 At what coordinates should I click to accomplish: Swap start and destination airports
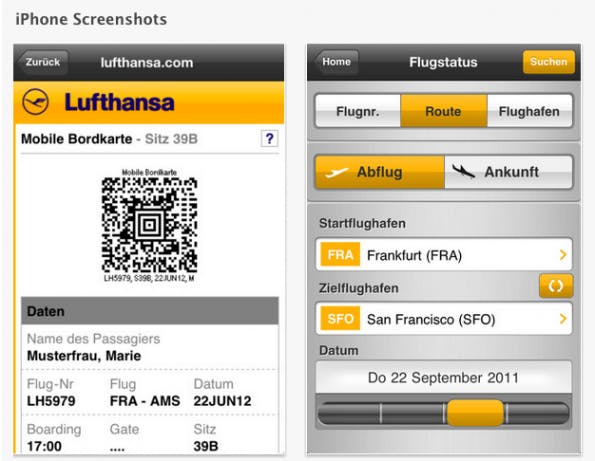556,286
